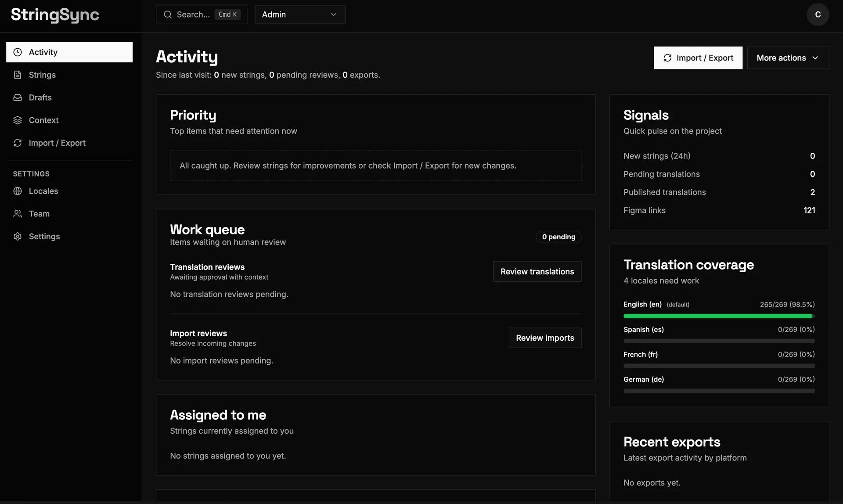Click Published translations signal row

tap(719, 192)
